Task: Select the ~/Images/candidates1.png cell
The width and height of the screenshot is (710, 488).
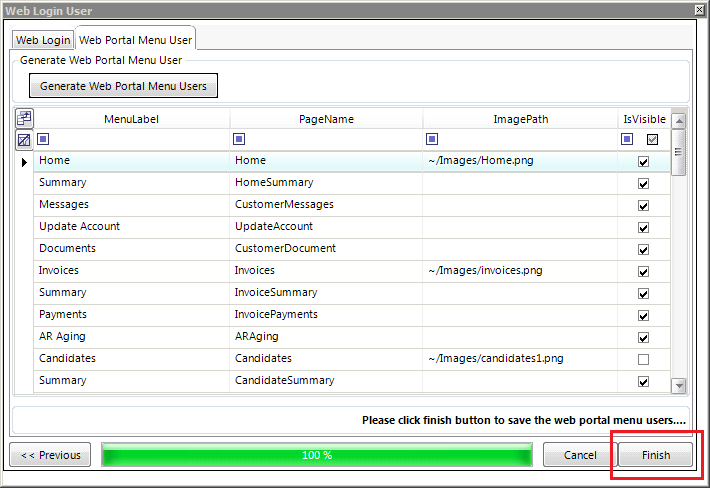Action: (520, 359)
